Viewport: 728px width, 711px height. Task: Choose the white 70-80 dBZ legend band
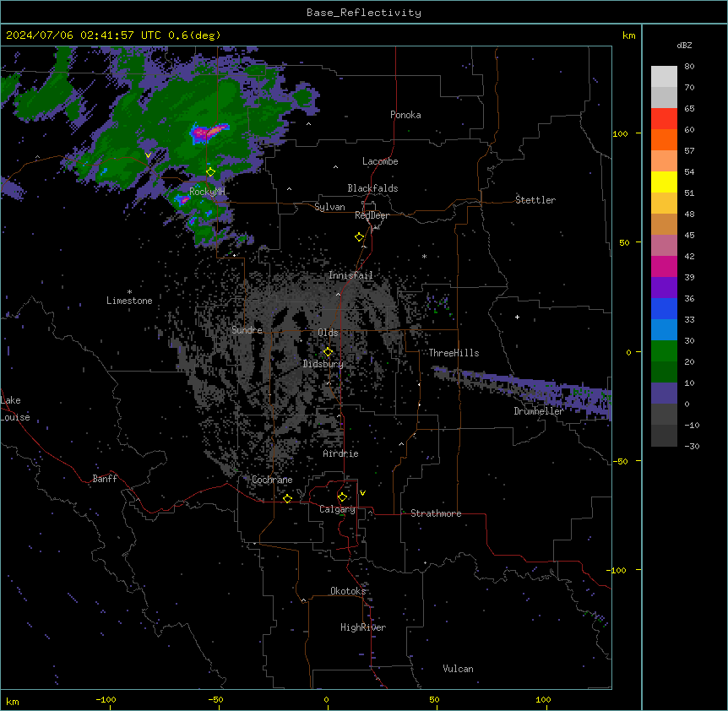point(664,76)
